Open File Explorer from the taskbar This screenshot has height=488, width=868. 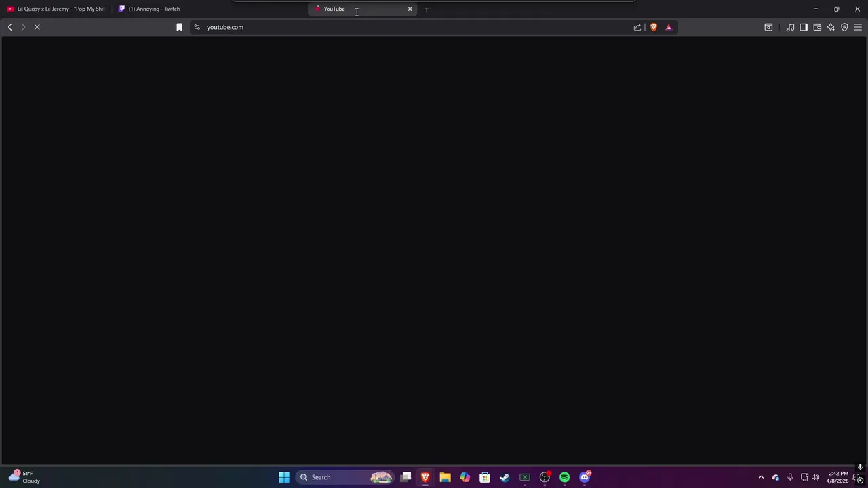(445, 477)
